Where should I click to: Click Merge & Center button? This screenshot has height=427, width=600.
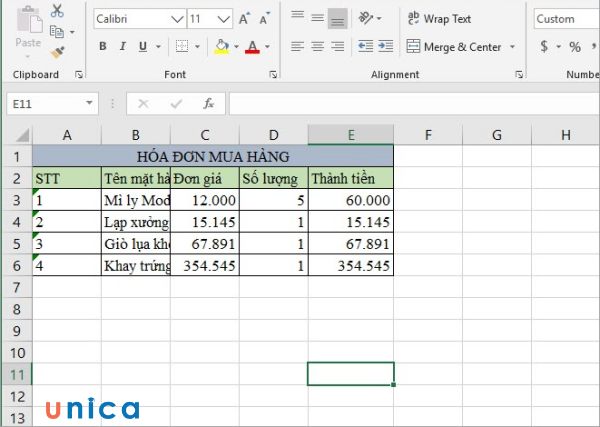click(453, 47)
